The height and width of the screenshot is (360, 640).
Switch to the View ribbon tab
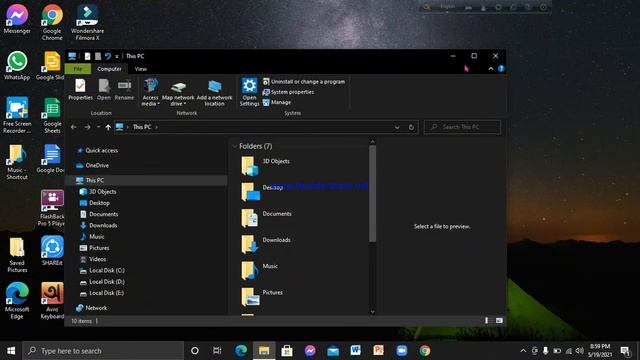click(x=141, y=69)
